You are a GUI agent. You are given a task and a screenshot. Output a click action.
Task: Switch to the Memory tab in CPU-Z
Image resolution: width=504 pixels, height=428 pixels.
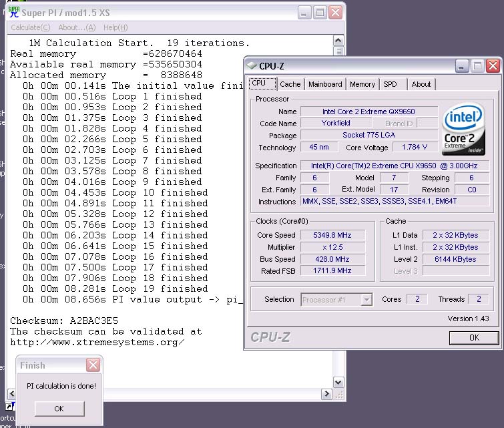pyautogui.click(x=362, y=84)
